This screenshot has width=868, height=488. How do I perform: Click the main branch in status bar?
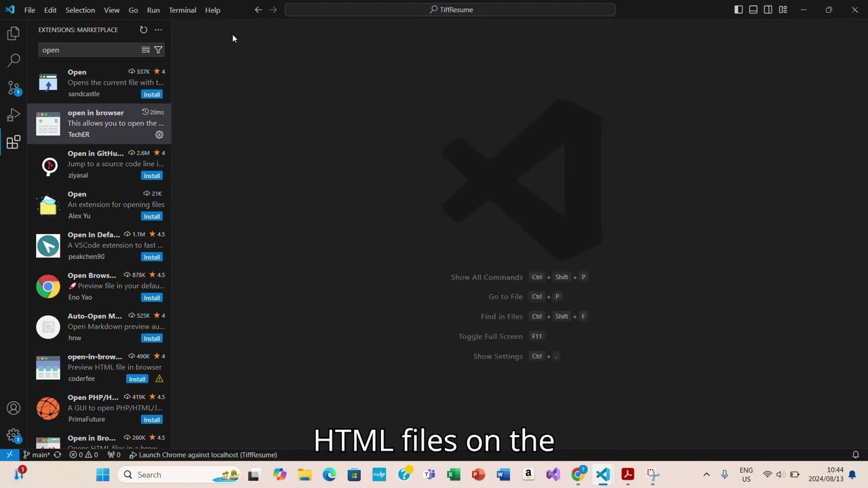pyautogui.click(x=37, y=455)
